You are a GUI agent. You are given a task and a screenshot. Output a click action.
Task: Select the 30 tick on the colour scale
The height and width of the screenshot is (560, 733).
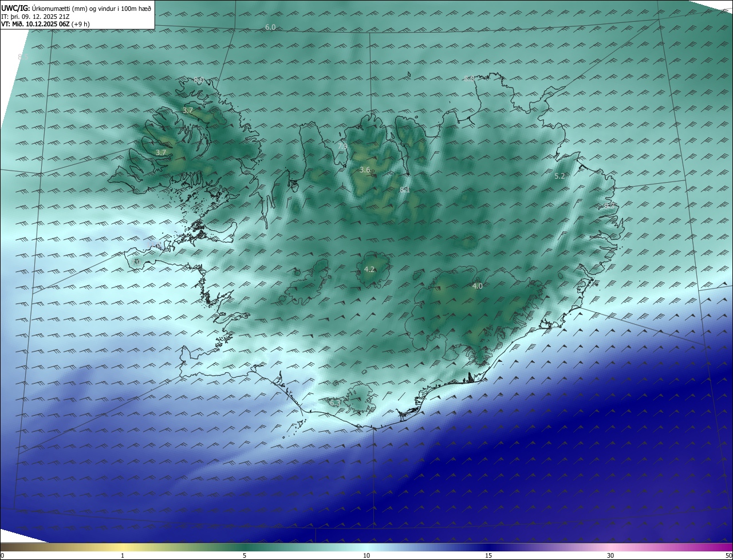click(610, 555)
